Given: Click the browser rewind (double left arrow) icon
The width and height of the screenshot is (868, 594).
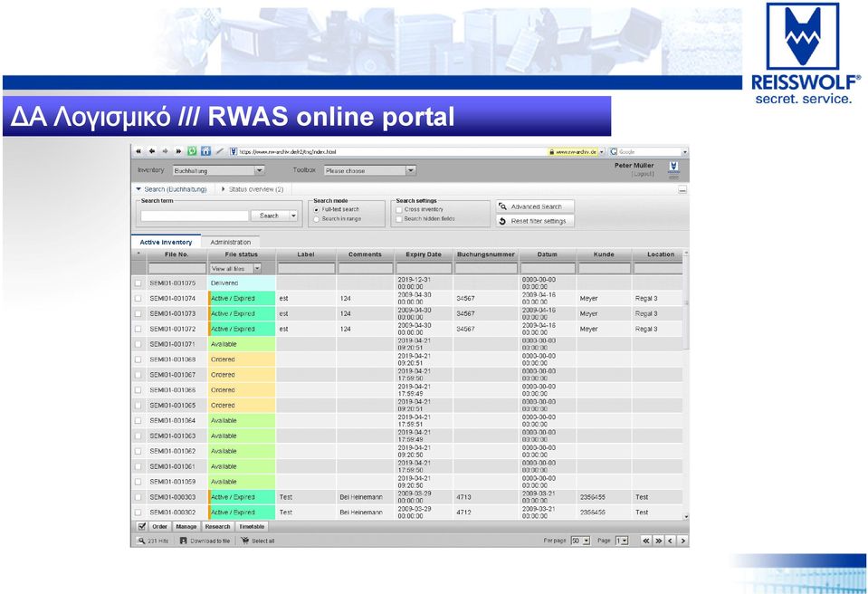Looking at the screenshot, I should pyautogui.click(x=138, y=151).
